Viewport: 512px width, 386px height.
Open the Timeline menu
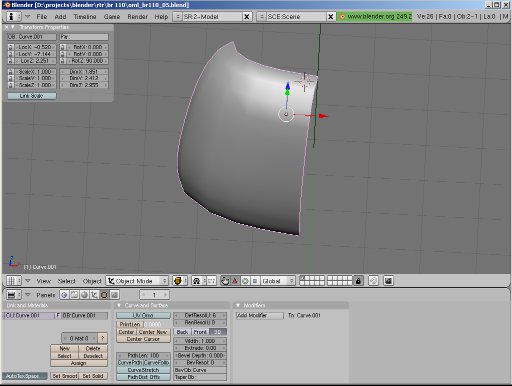point(85,17)
